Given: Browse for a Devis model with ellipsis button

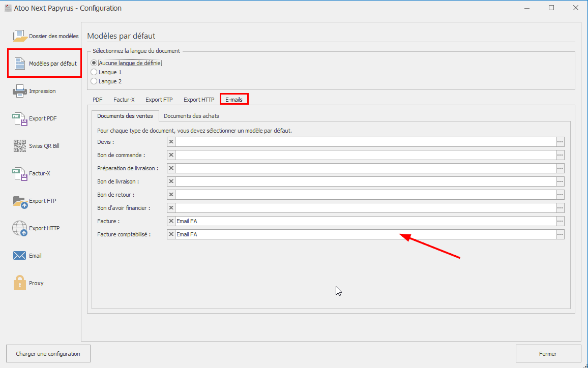Looking at the screenshot, I should pyautogui.click(x=560, y=142).
